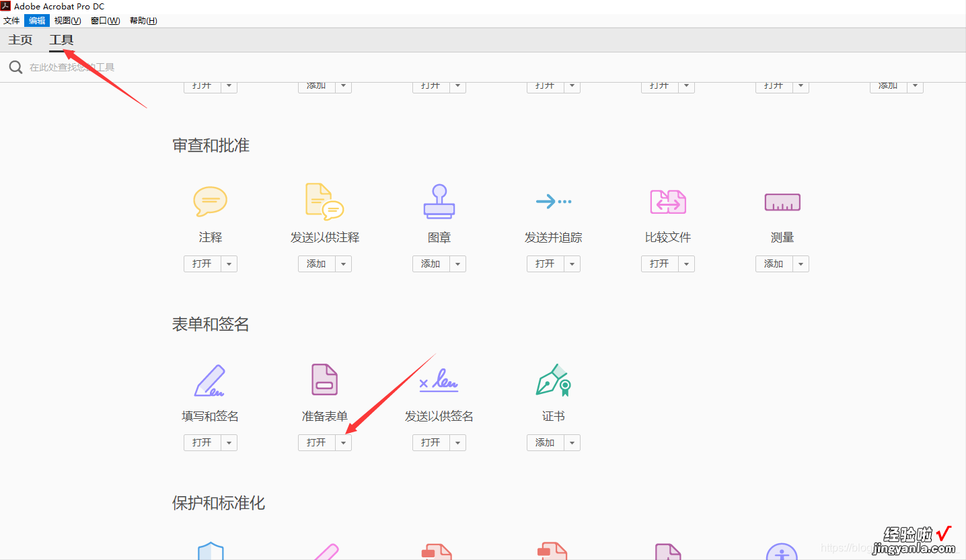
Task: Expand the dropdown arrow under 证书
Action: click(x=572, y=442)
